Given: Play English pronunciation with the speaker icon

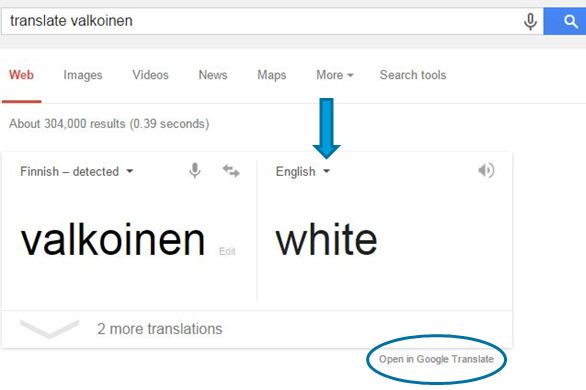Looking at the screenshot, I should pyautogui.click(x=486, y=170).
